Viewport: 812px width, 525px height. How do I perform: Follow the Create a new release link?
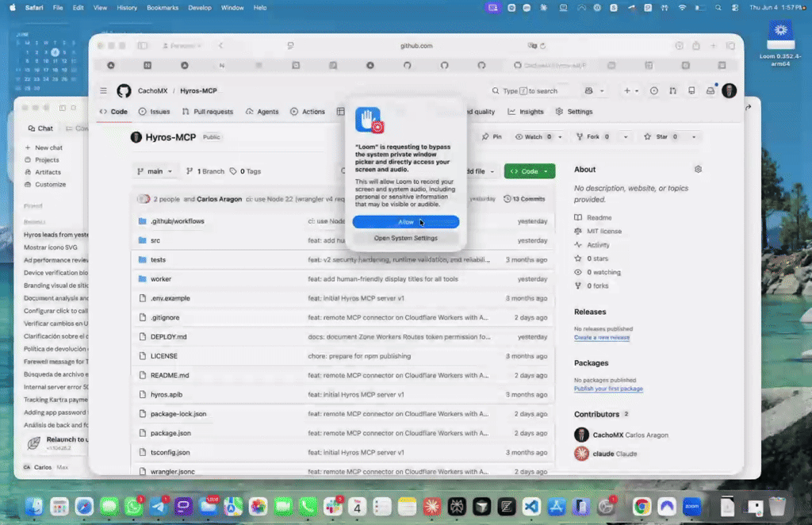[602, 337]
